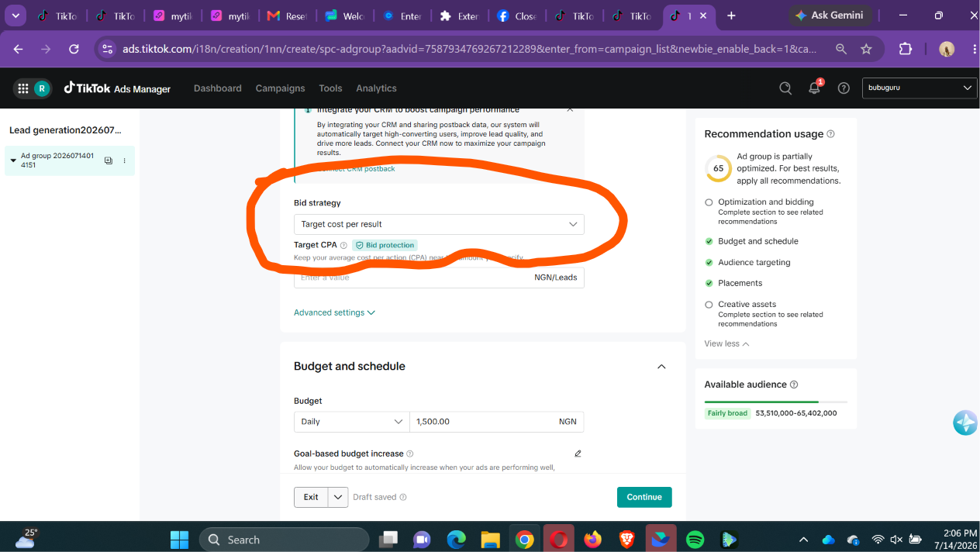Click budget amount field 1,500.00
This screenshot has height=552, width=980.
(x=497, y=422)
